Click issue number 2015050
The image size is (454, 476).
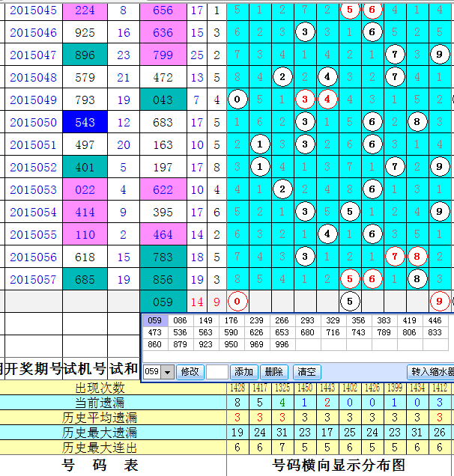[34, 122]
